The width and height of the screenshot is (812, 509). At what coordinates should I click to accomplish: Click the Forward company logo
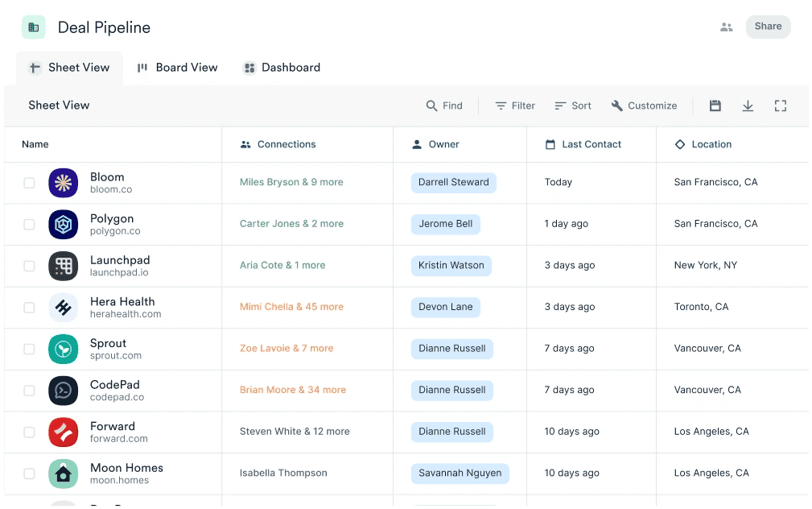point(64,432)
